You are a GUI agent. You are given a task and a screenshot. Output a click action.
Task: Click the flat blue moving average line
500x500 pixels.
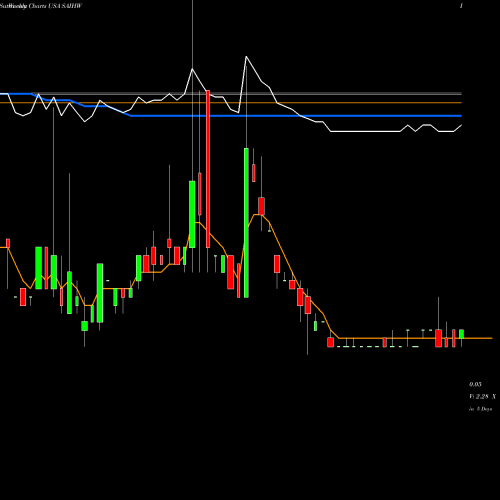click(296, 116)
